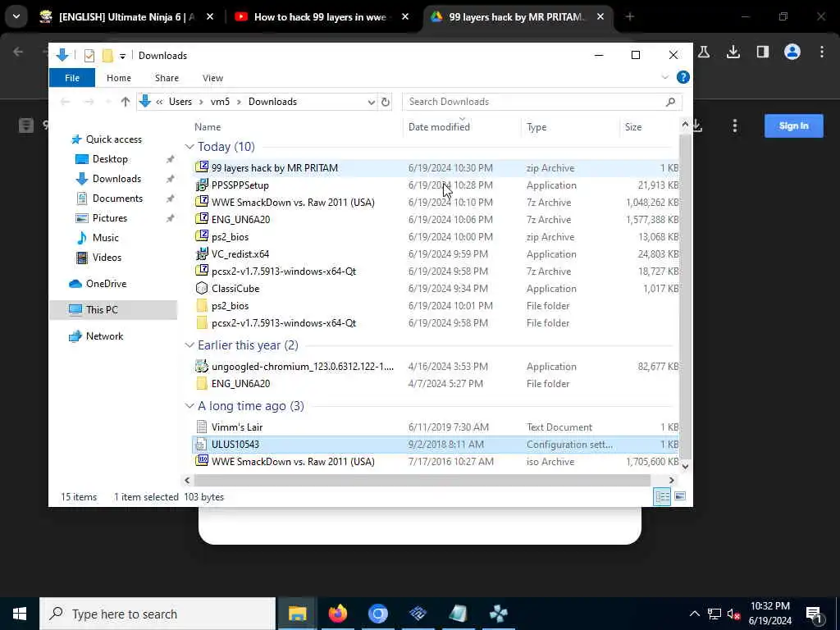
Task: Open Customize Quick Access Toolbar dropdown
Action: (123, 56)
